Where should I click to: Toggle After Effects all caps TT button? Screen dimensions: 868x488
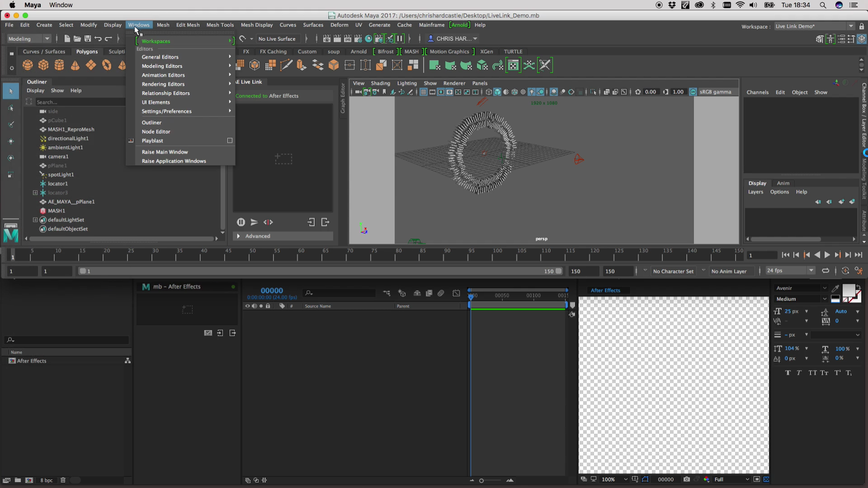[812, 373]
